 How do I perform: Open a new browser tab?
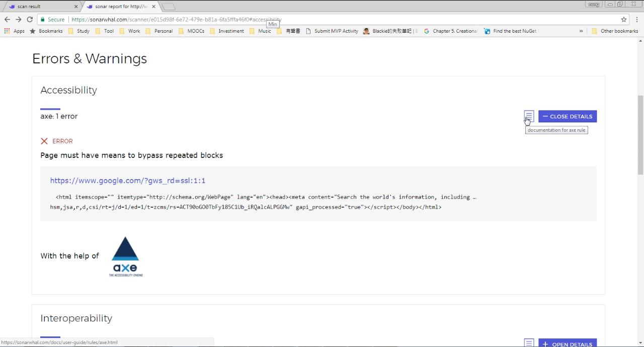[169, 7]
